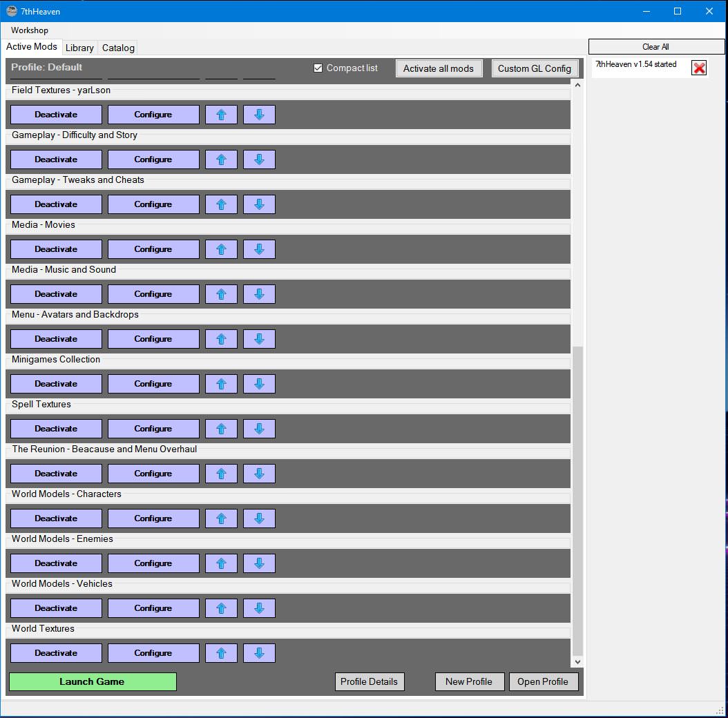Move Spell Textures mod down
728x718 pixels.
pos(259,429)
